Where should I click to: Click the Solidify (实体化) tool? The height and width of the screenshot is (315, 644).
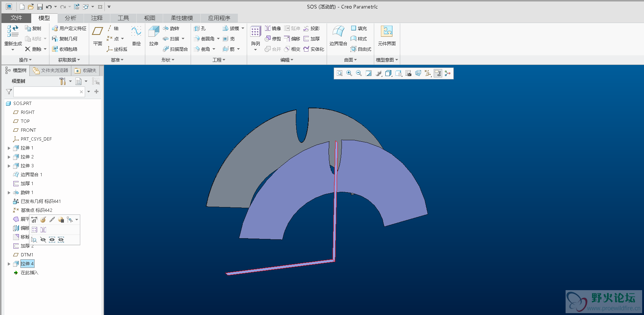pos(314,49)
